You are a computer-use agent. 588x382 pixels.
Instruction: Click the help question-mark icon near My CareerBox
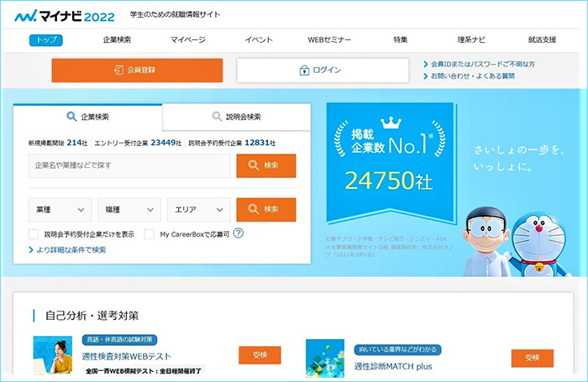point(238,233)
